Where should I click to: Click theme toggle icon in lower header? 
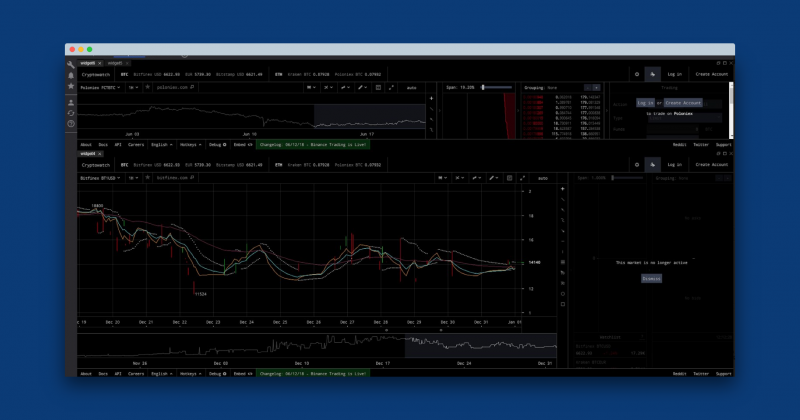637,165
